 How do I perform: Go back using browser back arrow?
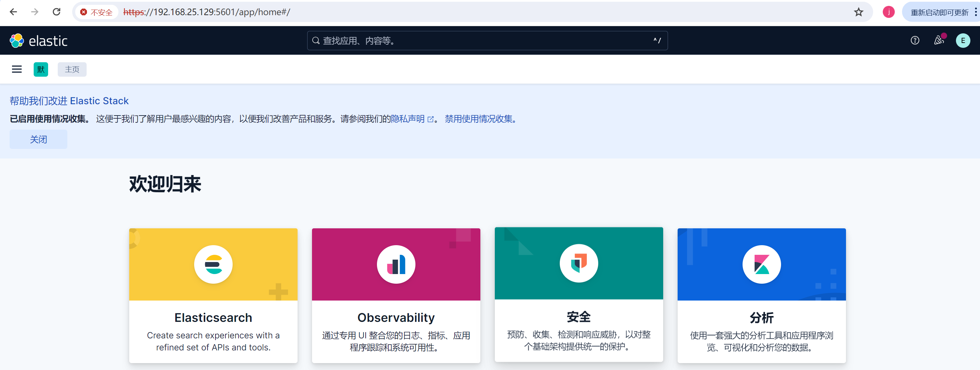click(13, 12)
